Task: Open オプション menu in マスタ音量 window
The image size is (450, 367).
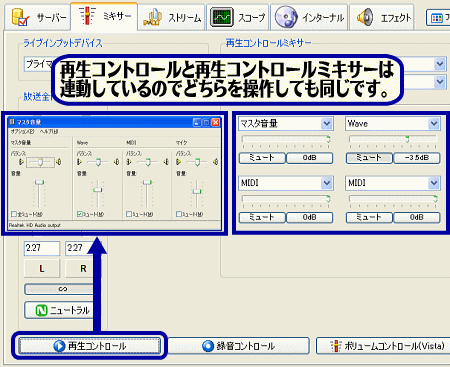Action: coord(22,132)
